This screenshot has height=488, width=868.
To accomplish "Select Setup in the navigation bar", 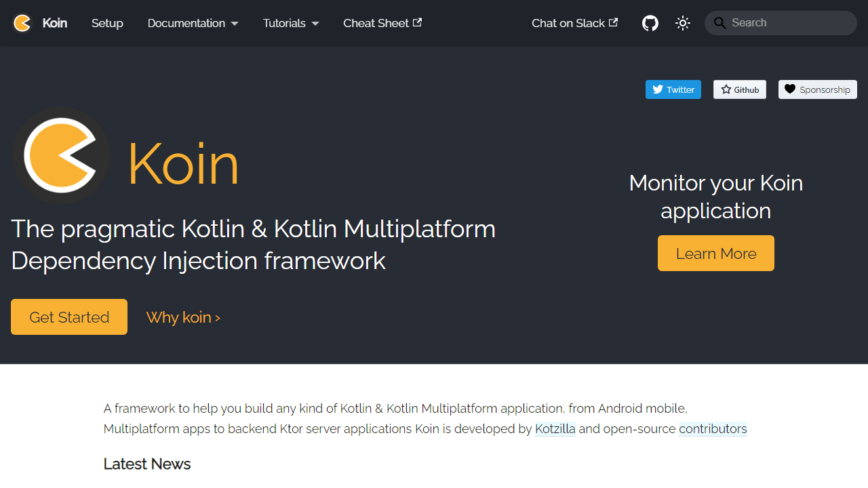I will click(107, 23).
